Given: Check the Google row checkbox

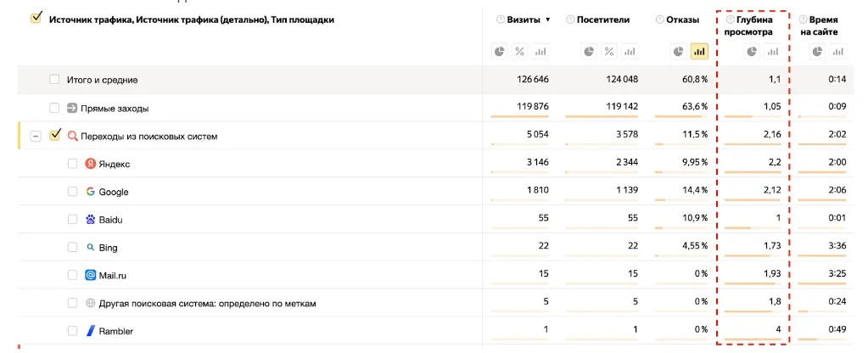Looking at the screenshot, I should coord(72,192).
